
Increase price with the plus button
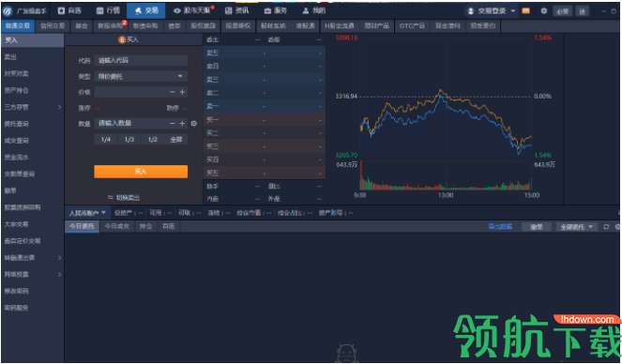183,92
